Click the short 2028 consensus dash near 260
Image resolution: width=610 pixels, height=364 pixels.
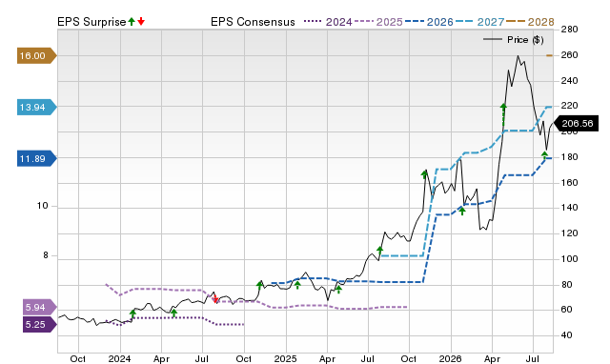coord(549,55)
